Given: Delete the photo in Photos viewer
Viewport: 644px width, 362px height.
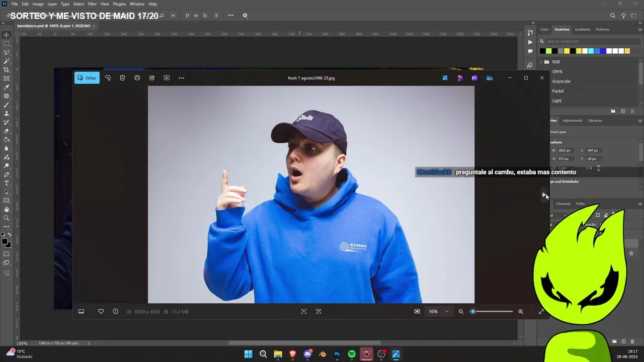Looking at the screenshot, I should [122, 78].
